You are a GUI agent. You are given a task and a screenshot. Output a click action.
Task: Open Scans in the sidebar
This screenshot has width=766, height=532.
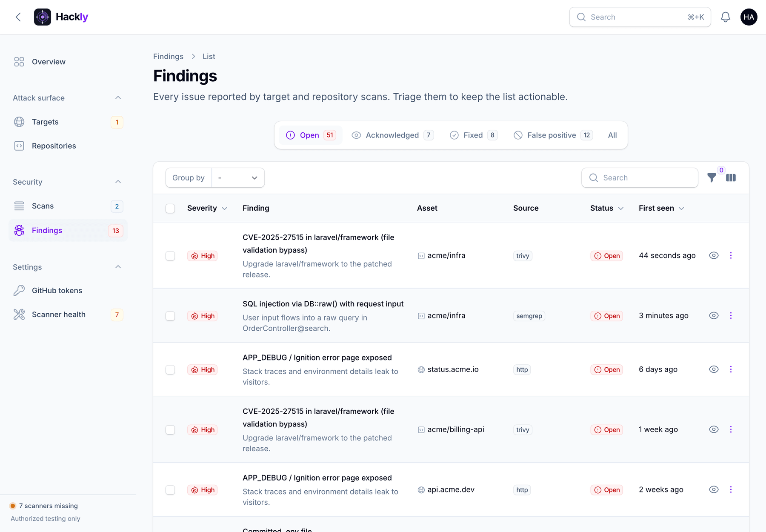pos(68,206)
